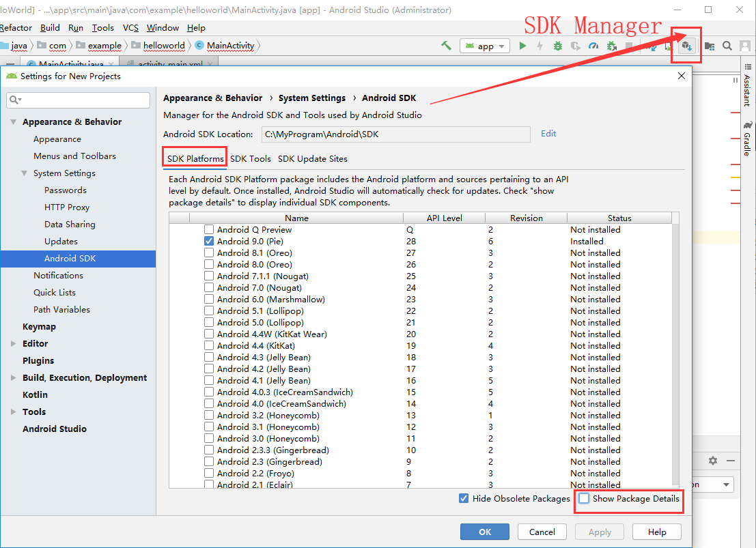Image resolution: width=756 pixels, height=548 pixels.
Task: Switch to the SDK Tools tab
Action: pyautogui.click(x=251, y=158)
